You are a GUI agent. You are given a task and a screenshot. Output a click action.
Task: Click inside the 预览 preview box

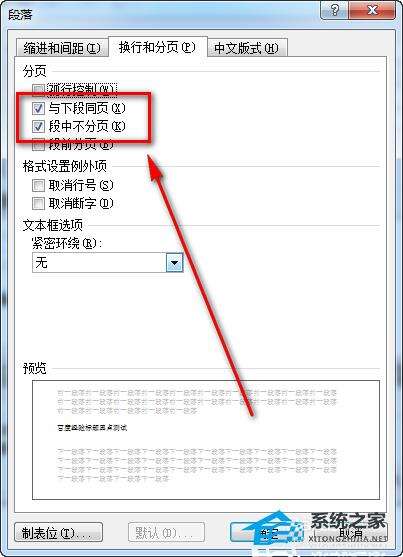click(x=206, y=440)
